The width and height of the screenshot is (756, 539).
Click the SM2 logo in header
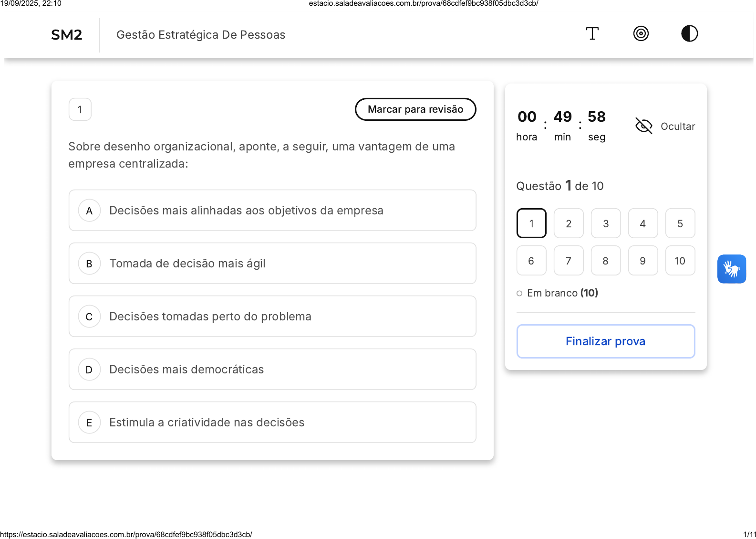click(67, 35)
